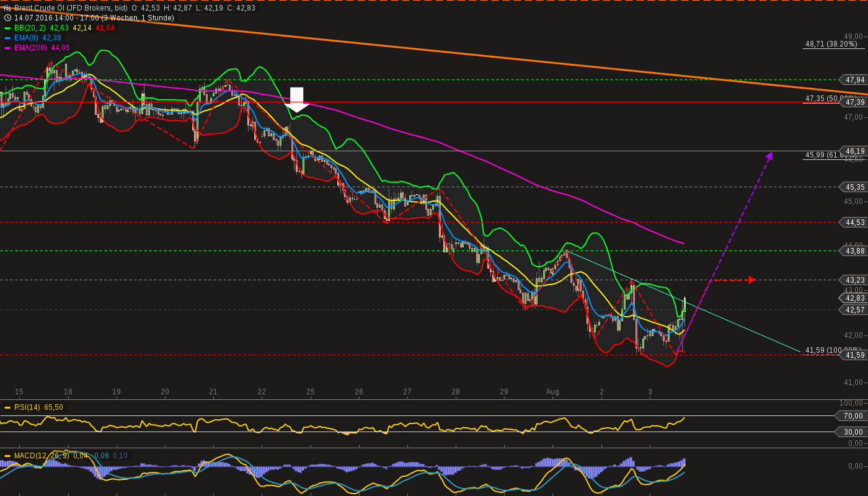Image resolution: width=868 pixels, height=496 pixels.
Task: Click the 48,71 (38.20%) Fibonacci label
Action: pyautogui.click(x=831, y=44)
